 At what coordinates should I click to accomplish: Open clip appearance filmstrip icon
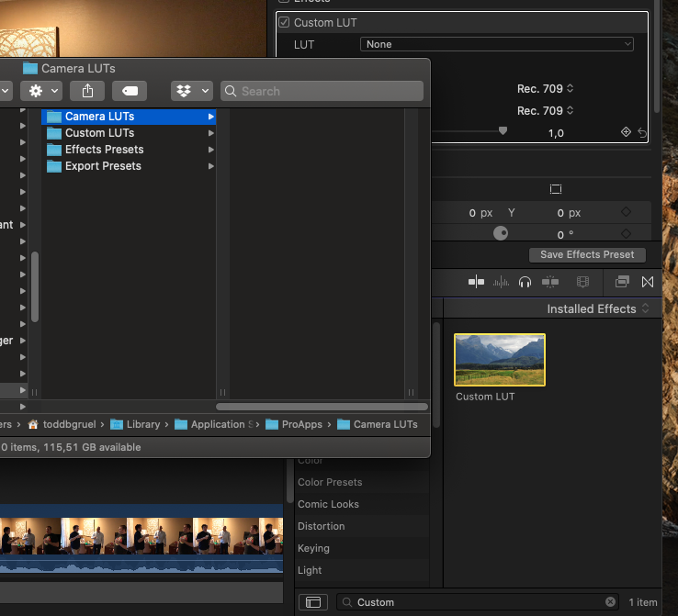[x=582, y=282]
